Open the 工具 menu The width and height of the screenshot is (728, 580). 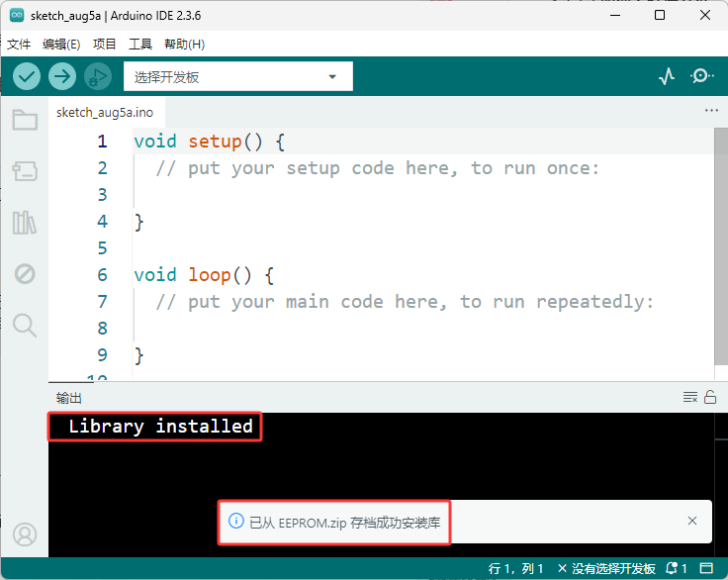click(140, 45)
